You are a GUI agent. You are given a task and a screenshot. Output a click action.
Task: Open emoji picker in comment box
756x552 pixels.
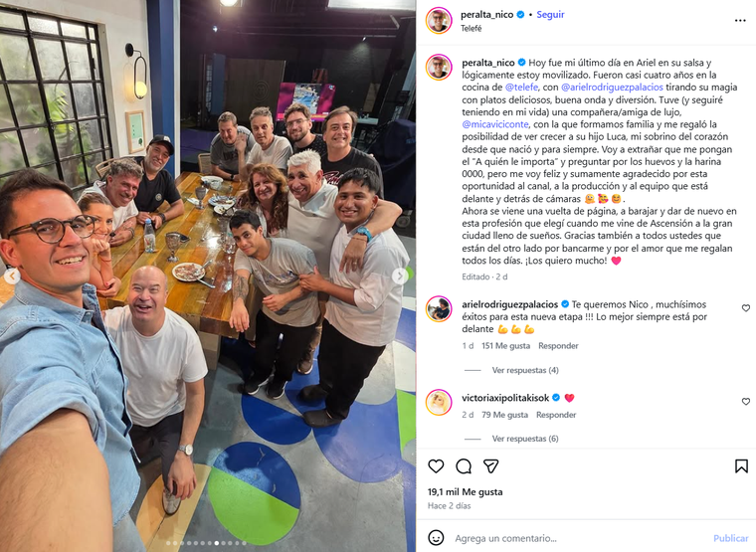(436, 537)
